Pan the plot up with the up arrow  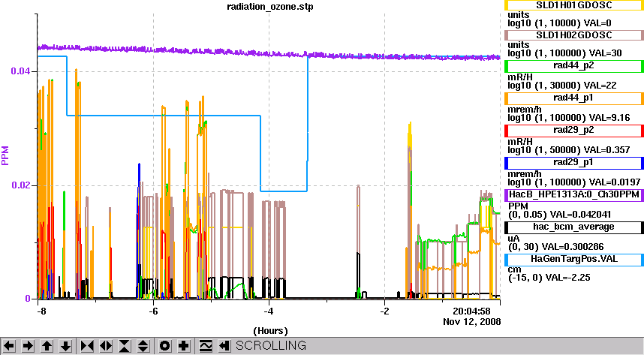point(47,346)
